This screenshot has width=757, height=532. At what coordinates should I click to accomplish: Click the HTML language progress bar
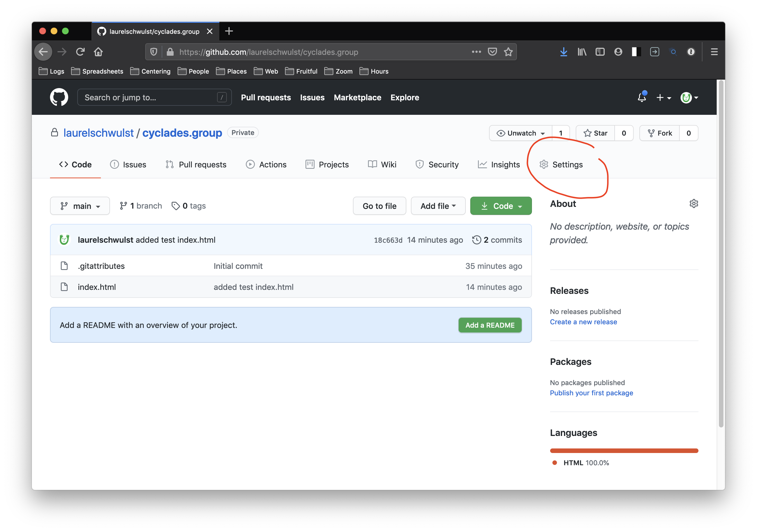pos(624,450)
